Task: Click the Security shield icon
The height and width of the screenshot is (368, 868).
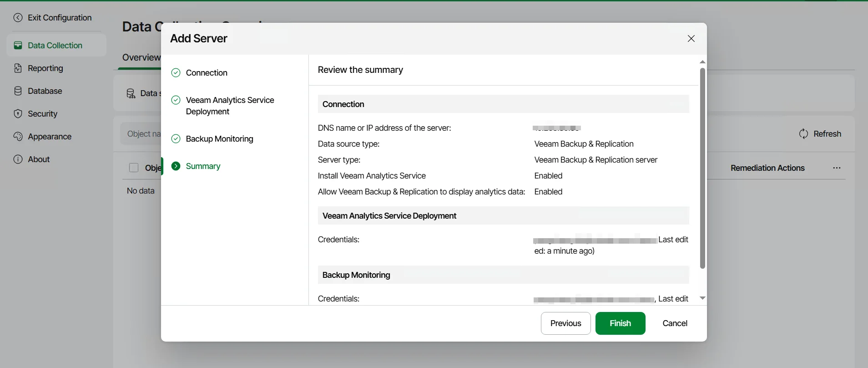Action: pos(18,114)
